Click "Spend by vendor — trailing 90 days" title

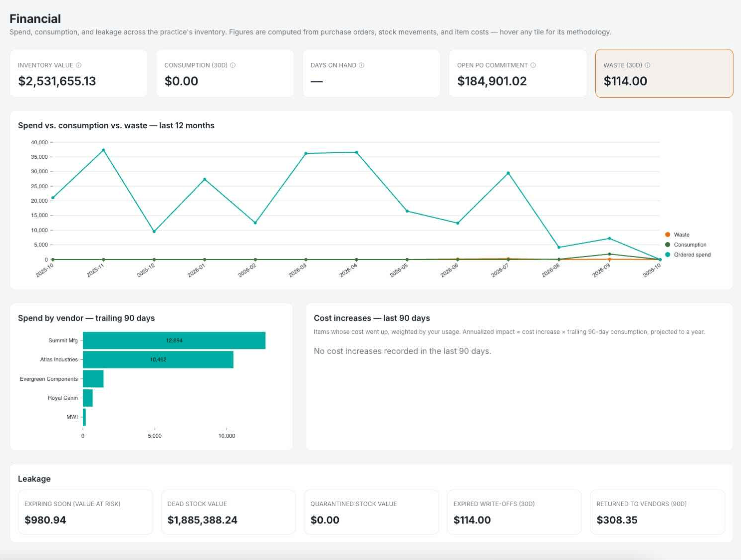point(86,318)
